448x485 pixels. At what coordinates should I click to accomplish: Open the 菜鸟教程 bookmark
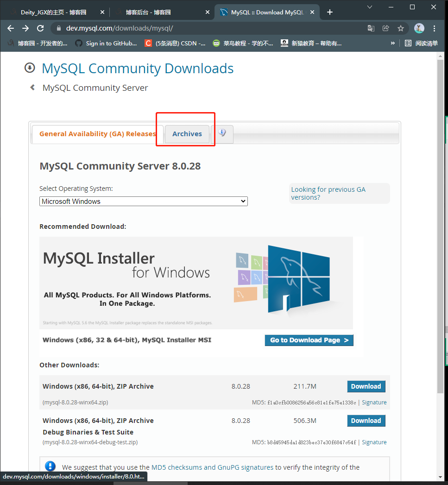243,43
